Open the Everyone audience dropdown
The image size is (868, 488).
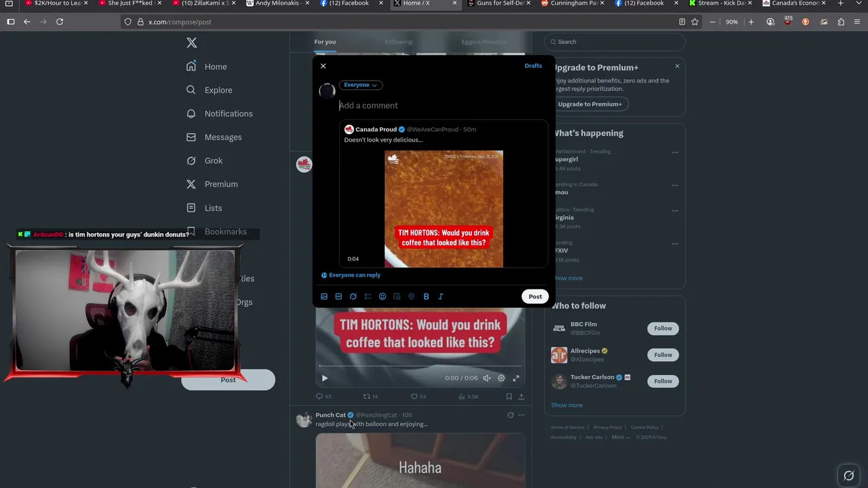tap(361, 85)
